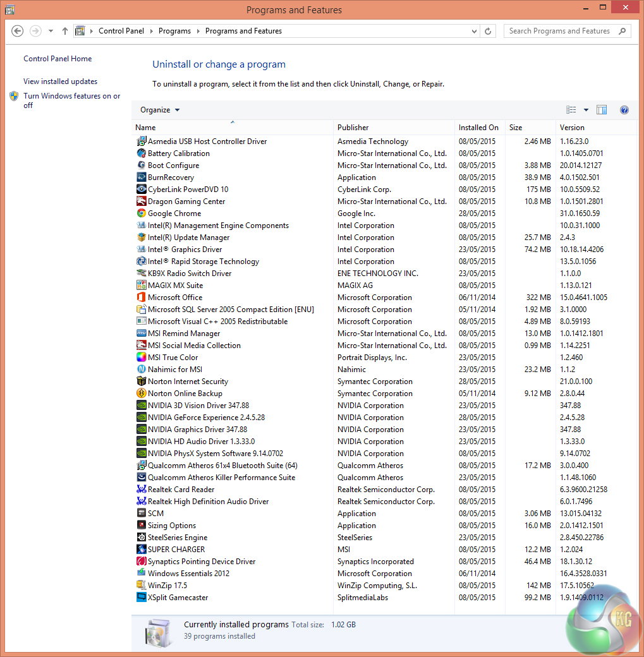The width and height of the screenshot is (644, 657).
Task: Click the WinZip 17.5 icon
Action: pyautogui.click(x=142, y=586)
